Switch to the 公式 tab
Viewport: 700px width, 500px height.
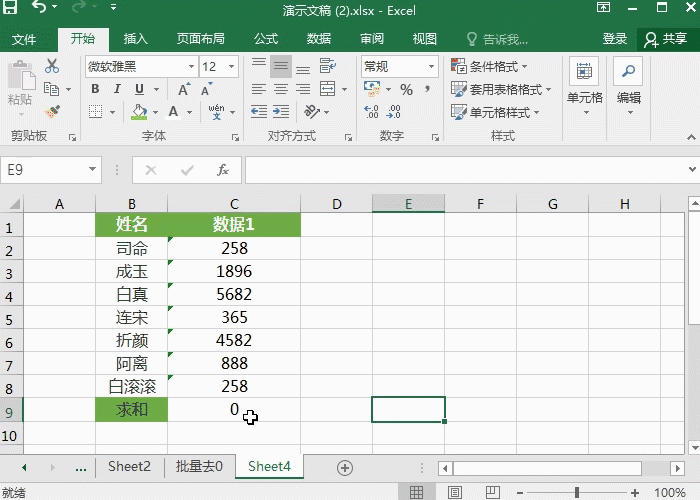(x=266, y=39)
